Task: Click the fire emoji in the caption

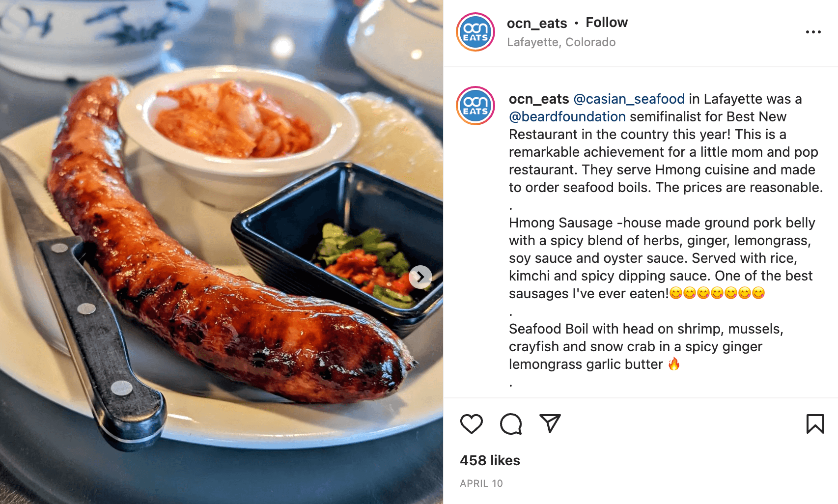Action: point(674,364)
